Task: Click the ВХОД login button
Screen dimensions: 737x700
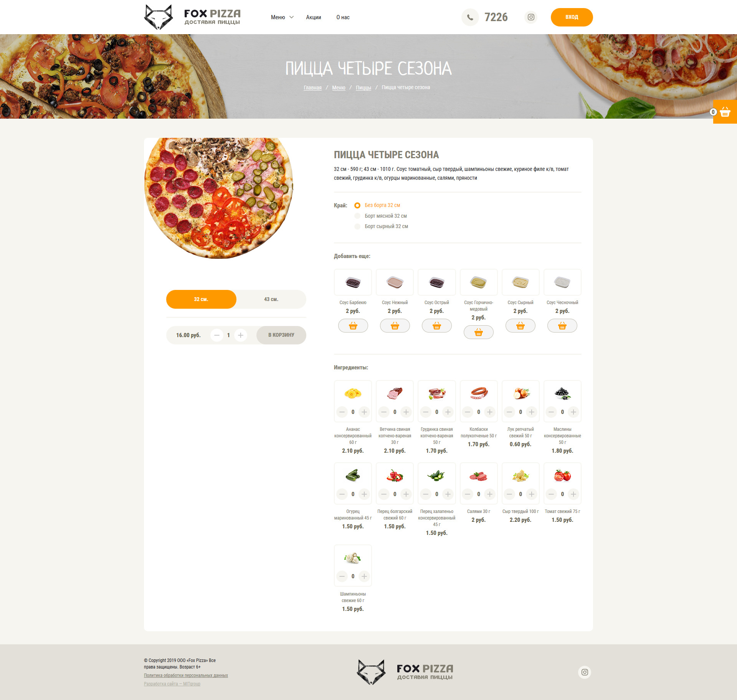Action: pyautogui.click(x=572, y=17)
